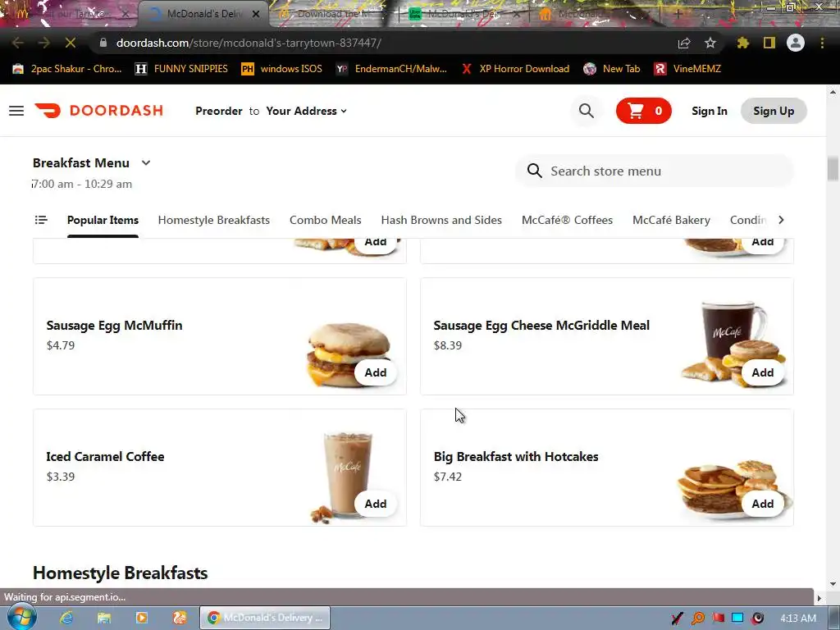This screenshot has height=630, width=840.
Task: Open the Chrome three-dot menu
Action: [822, 43]
